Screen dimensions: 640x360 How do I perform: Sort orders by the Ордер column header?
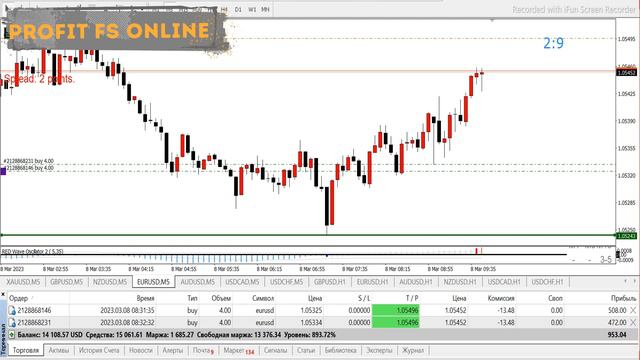point(18,298)
